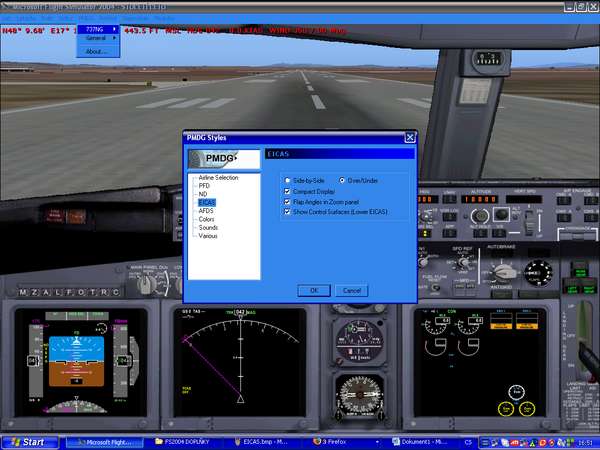Click the L panel shortcut icon
600x450 pixels.
pos(58,292)
